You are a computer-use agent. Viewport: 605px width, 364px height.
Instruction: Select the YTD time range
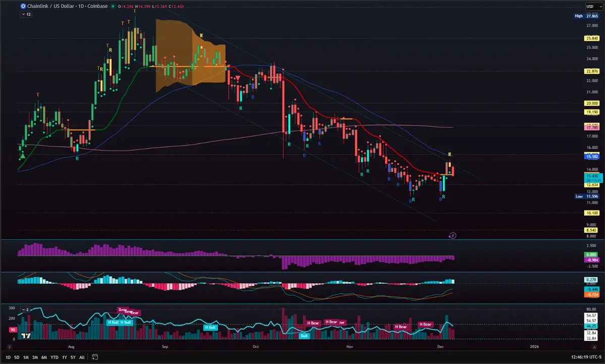[54, 357]
